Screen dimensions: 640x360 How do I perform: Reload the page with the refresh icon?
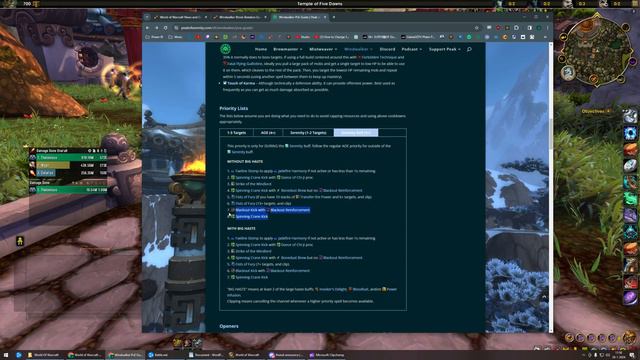click(x=166, y=28)
